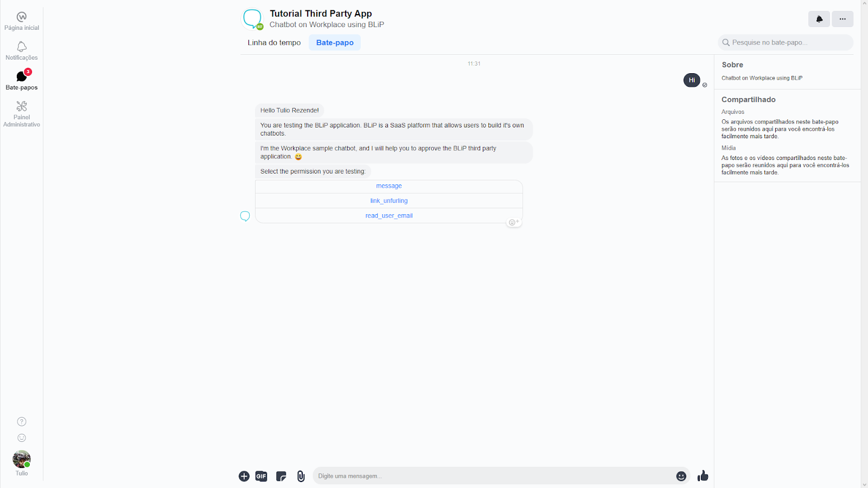Switch to Bate-papo tab

(335, 42)
